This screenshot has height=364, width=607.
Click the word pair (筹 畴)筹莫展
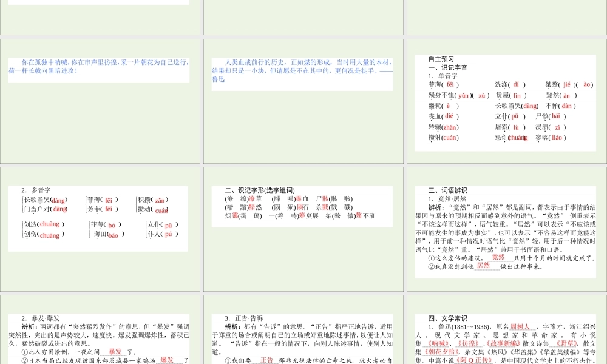293,216
